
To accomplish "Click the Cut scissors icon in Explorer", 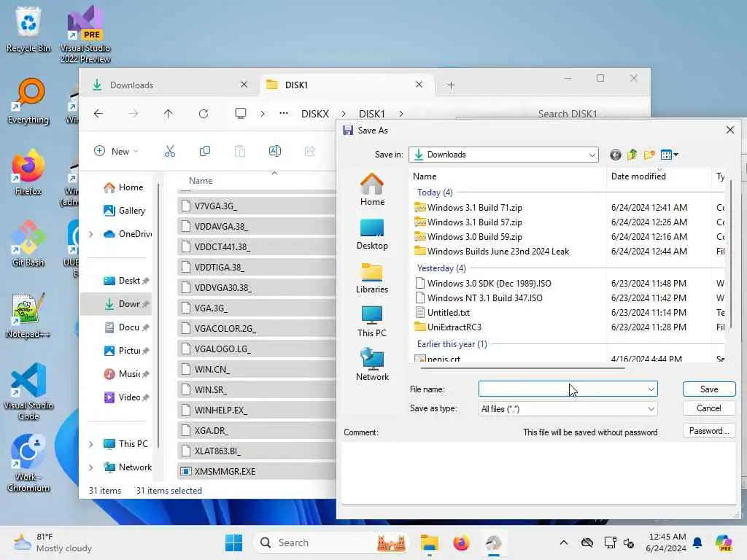I will 169,152.
